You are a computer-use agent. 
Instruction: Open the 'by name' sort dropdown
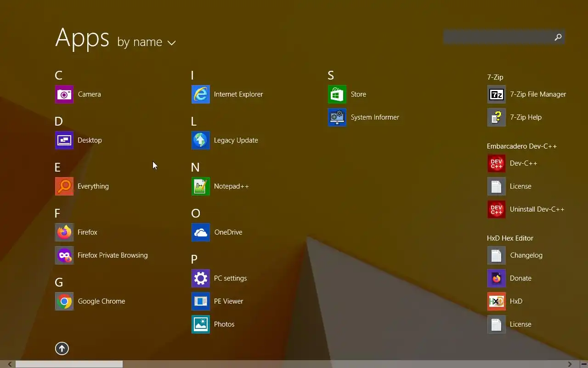pyautogui.click(x=147, y=42)
